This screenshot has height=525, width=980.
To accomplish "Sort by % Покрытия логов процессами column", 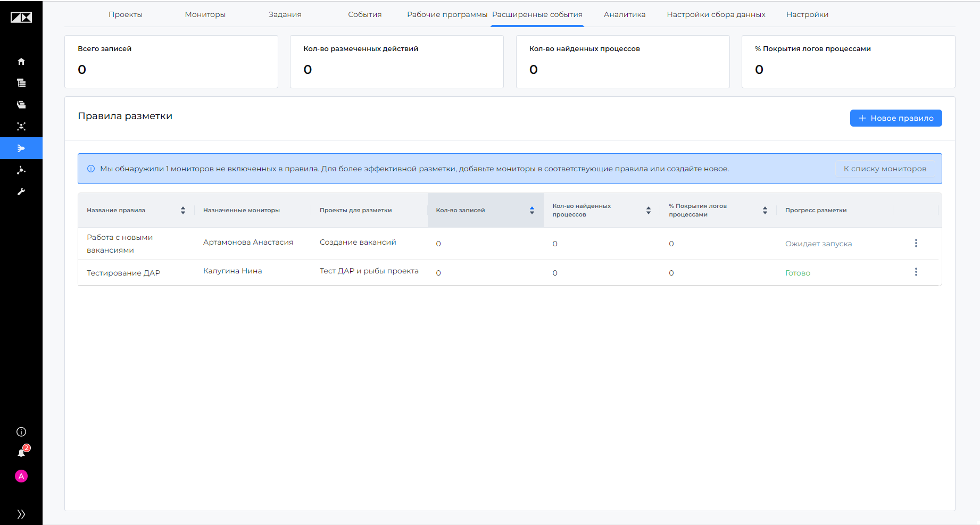I will point(765,210).
